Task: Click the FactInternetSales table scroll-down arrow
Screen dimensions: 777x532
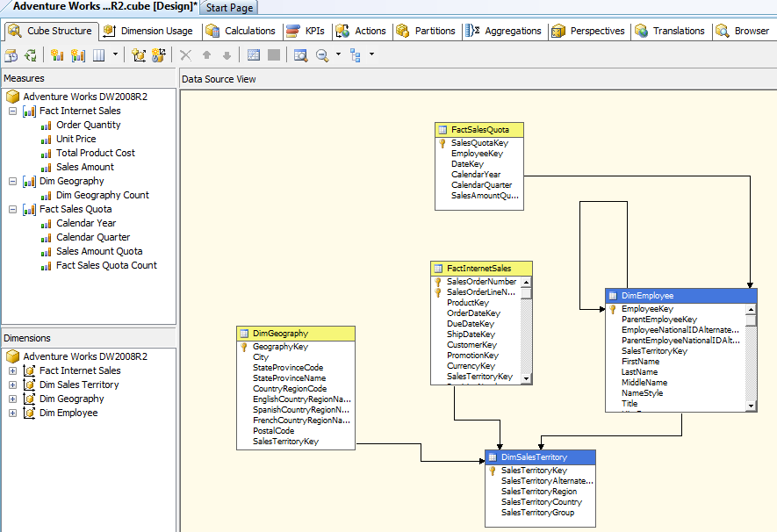Action: [x=526, y=379]
